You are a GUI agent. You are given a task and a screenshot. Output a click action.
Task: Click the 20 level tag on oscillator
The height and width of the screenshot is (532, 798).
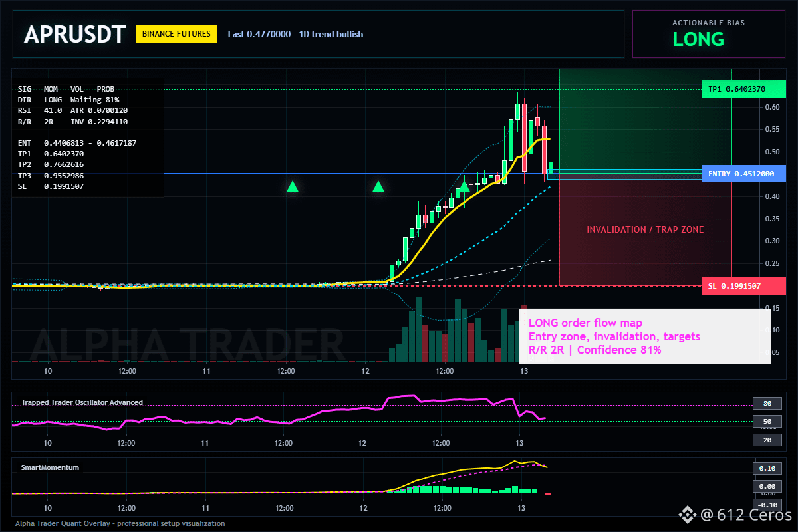(x=767, y=440)
